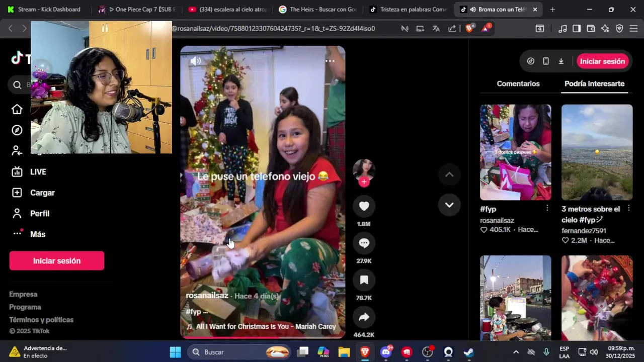This screenshot has width=644, height=362.
Task: Toggle Brave Shields lion icon in address bar
Action: pyautogui.click(x=469, y=29)
